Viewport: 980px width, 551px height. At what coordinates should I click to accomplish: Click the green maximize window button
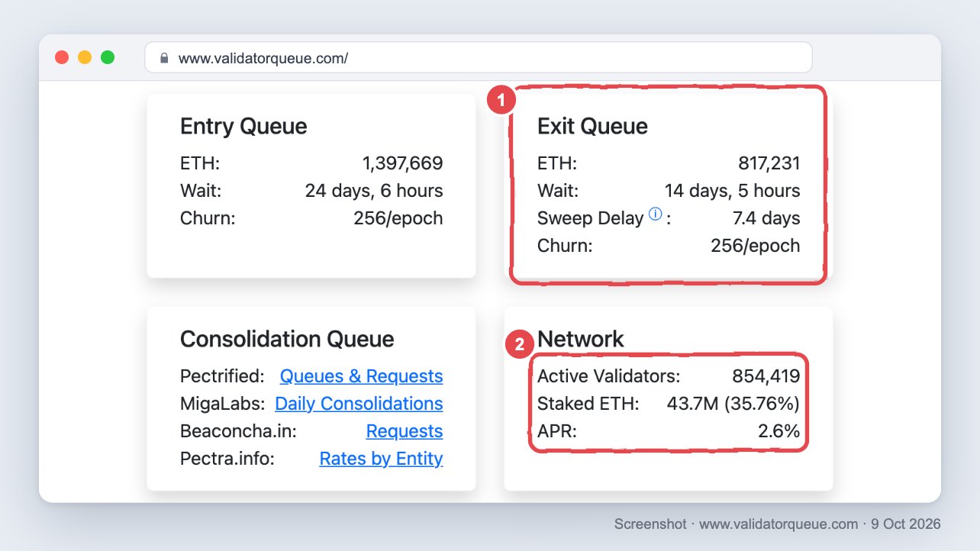(x=108, y=57)
